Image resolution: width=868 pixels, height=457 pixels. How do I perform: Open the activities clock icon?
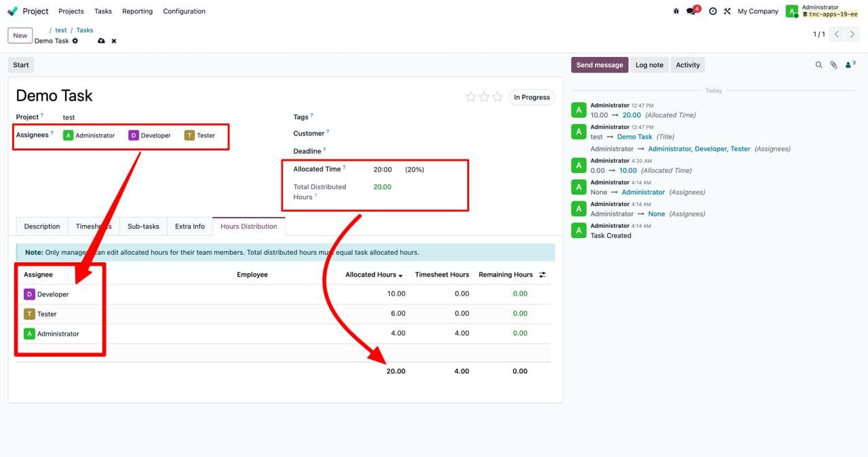coord(711,11)
